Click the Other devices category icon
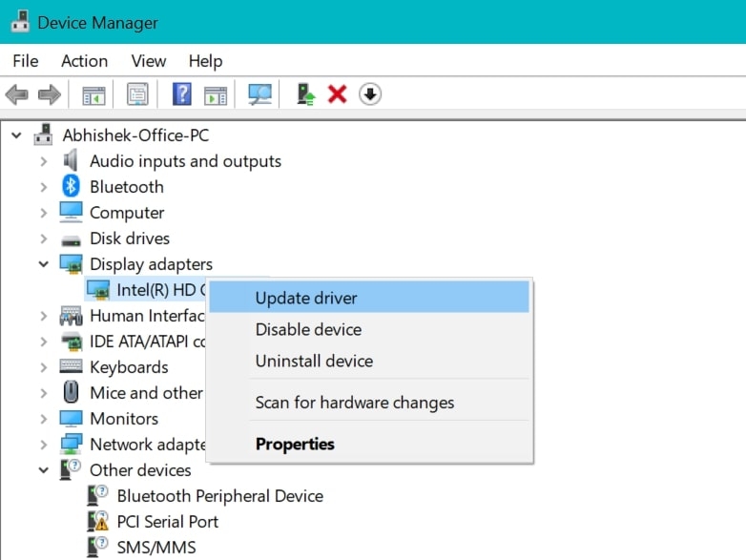This screenshot has width=746, height=560. click(71, 469)
